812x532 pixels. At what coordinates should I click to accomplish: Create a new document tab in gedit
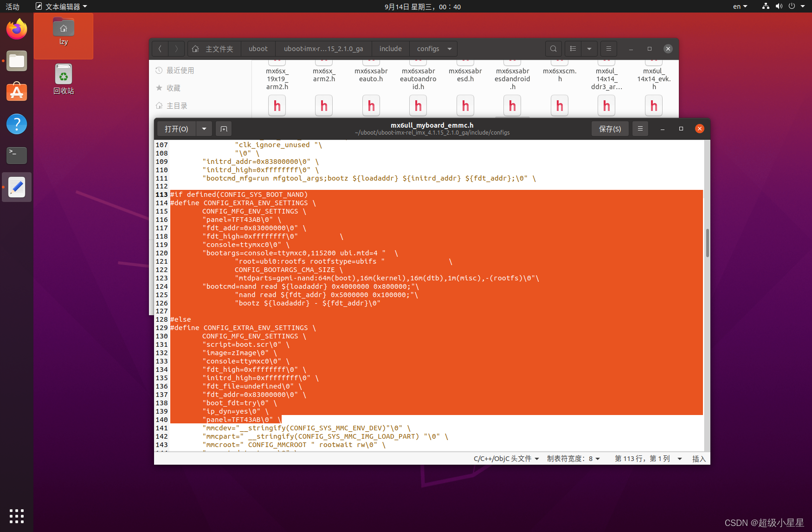(x=224, y=129)
